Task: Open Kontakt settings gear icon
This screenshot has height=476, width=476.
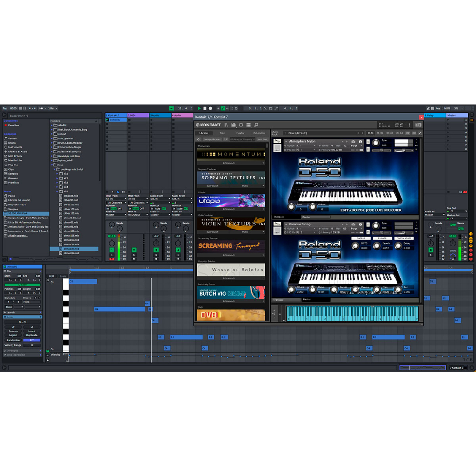Action: [241, 125]
